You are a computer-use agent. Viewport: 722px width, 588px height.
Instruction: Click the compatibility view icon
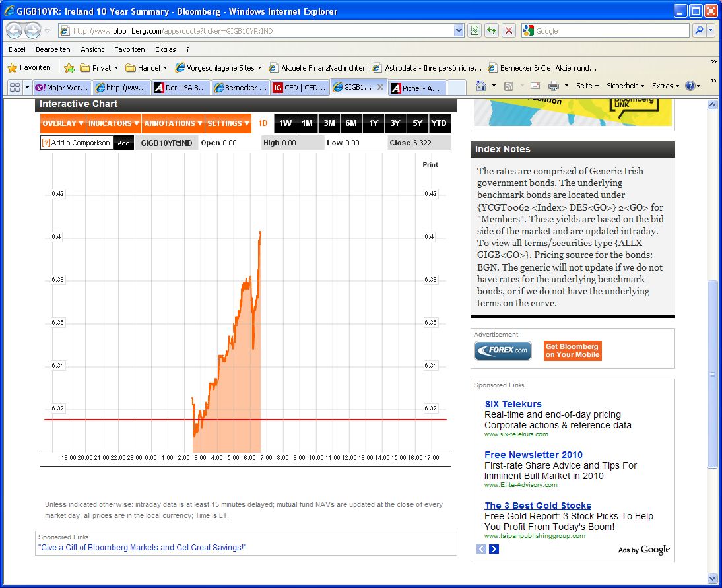pyautogui.click(x=475, y=31)
